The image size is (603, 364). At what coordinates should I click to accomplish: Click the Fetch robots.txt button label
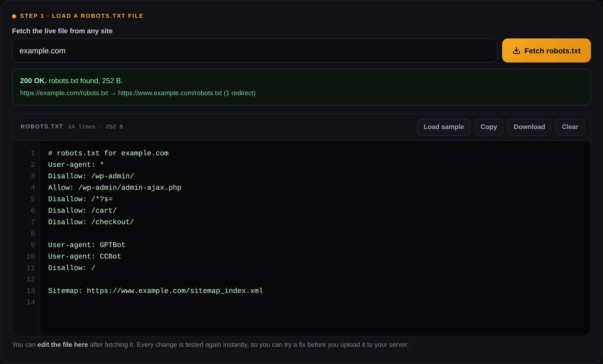pos(552,51)
